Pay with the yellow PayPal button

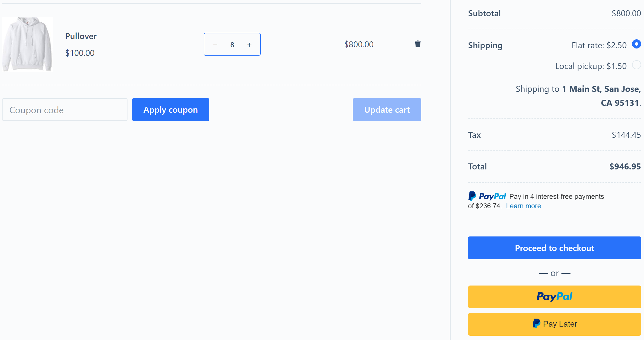point(554,297)
